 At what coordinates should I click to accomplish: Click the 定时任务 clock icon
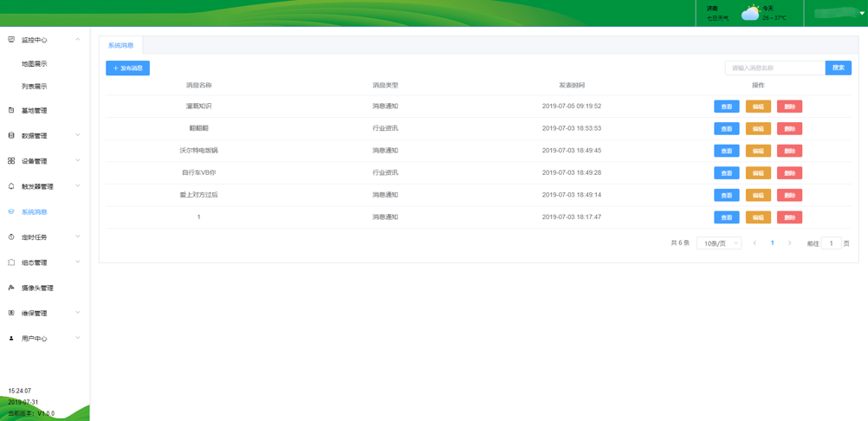[x=11, y=237]
